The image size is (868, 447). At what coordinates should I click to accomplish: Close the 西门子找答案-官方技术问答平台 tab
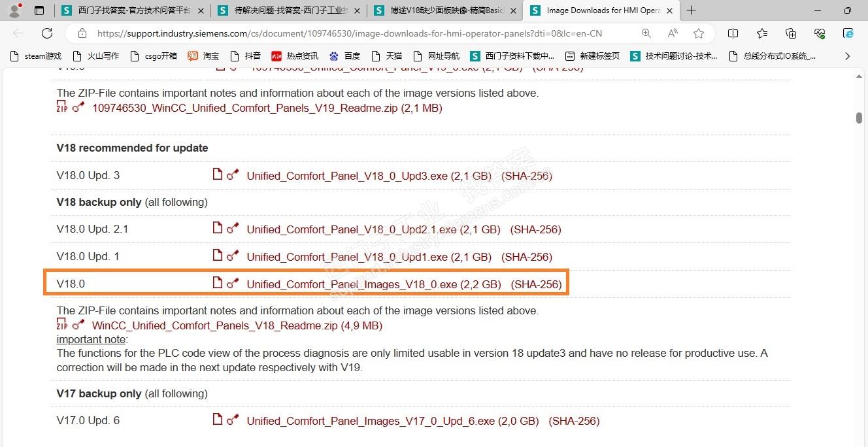coord(200,10)
